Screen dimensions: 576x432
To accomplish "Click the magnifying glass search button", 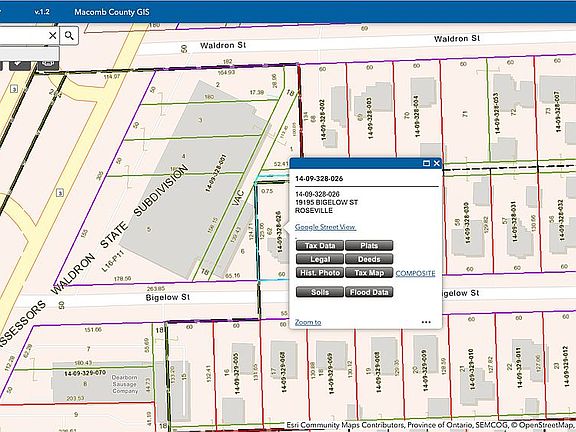I will pyautogui.click(x=69, y=36).
